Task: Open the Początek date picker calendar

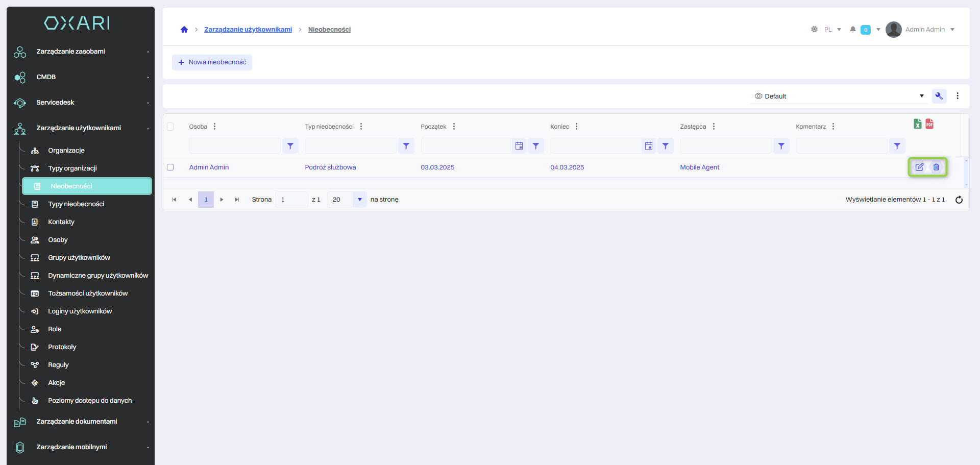Action: click(519, 146)
